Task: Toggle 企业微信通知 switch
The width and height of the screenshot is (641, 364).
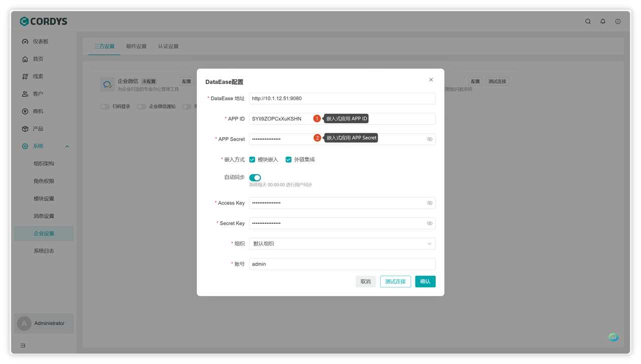Action: [x=141, y=107]
